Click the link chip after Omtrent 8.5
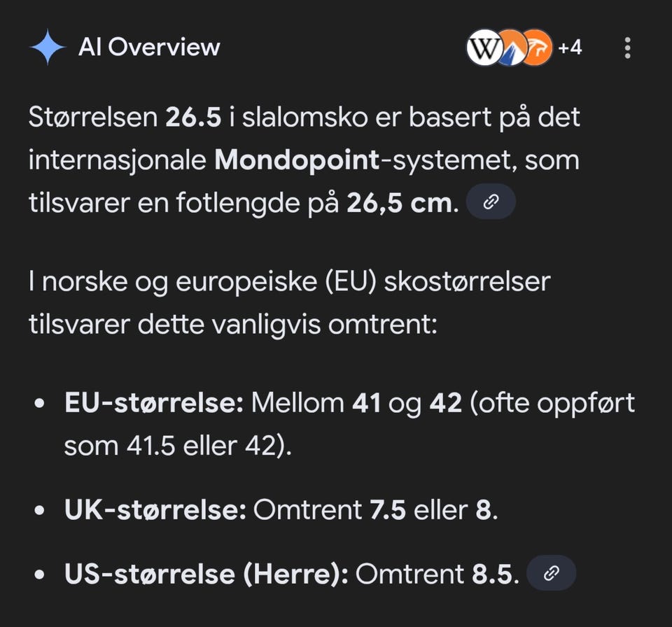 pyautogui.click(x=551, y=574)
